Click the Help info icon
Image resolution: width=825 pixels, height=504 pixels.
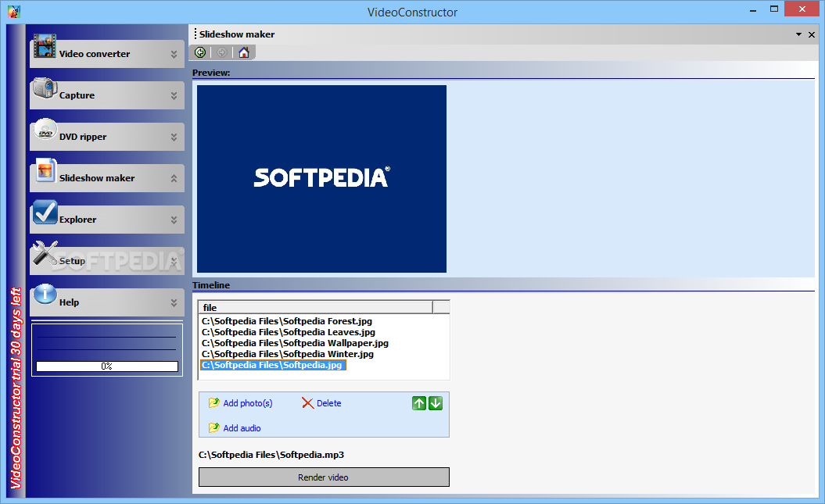tap(45, 295)
